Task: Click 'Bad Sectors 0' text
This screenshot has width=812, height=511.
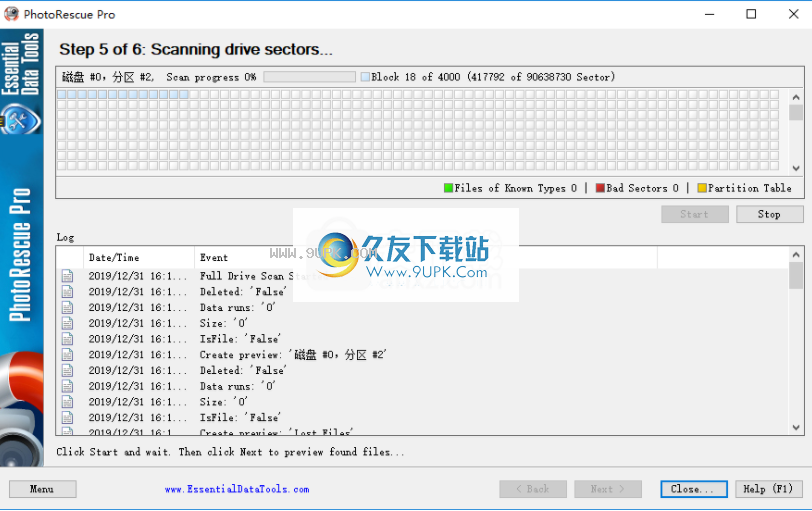Action: (x=642, y=188)
